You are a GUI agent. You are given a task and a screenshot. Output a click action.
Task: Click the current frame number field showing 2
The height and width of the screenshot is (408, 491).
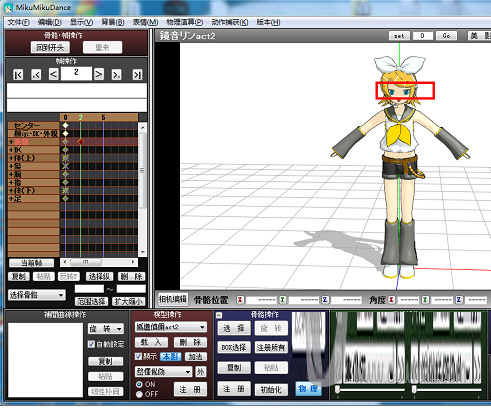pyautogui.click(x=76, y=73)
